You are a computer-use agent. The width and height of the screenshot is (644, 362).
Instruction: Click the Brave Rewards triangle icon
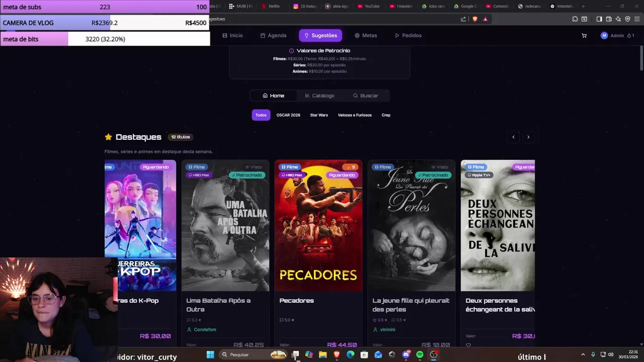pyautogui.click(x=485, y=19)
